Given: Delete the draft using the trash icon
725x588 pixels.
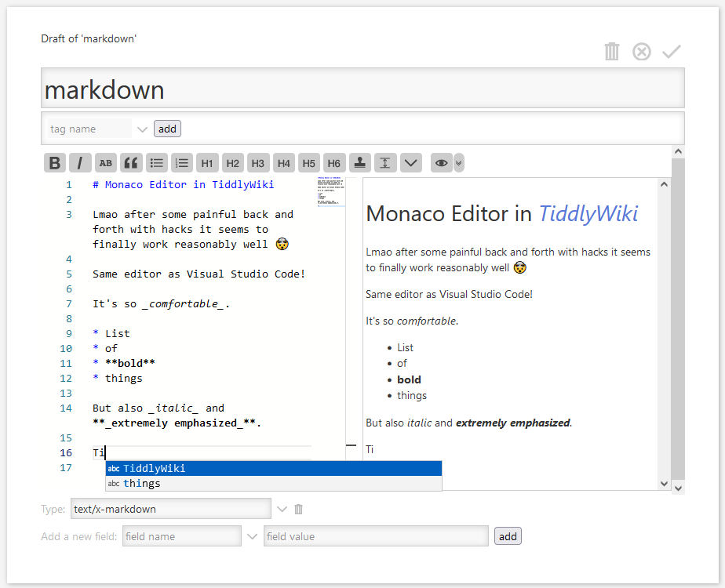Looking at the screenshot, I should click(x=612, y=51).
